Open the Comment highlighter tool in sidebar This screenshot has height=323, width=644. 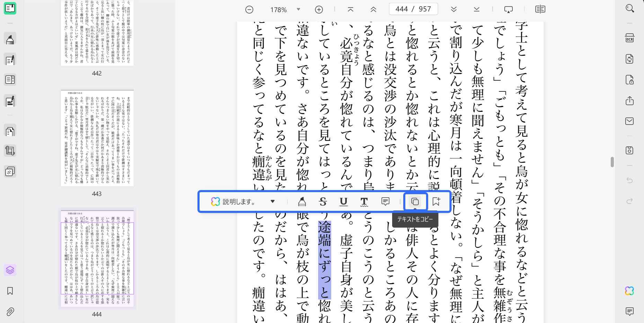(x=10, y=39)
